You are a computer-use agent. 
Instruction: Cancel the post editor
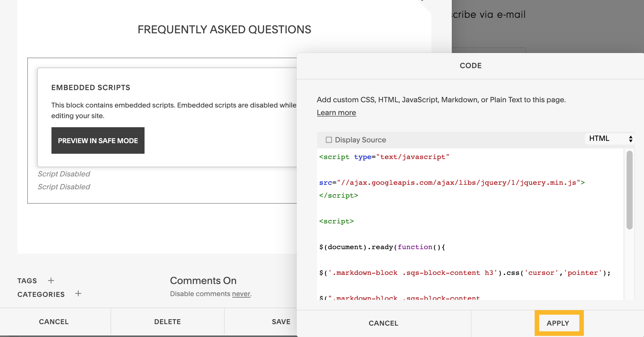pos(54,321)
